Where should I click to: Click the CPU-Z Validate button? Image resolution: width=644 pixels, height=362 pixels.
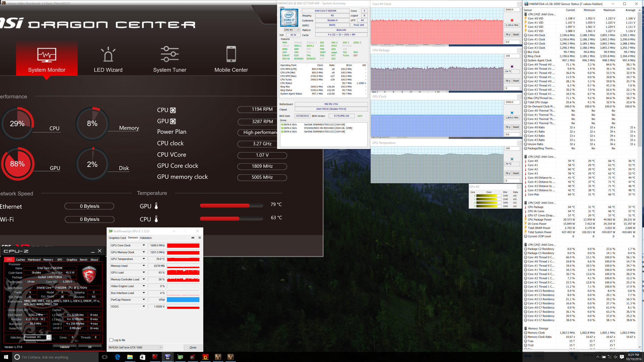(64, 347)
